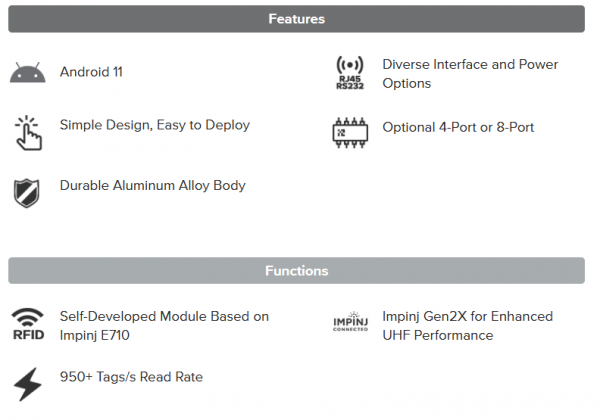Click the RJ45 RS232 interface icon
This screenshot has width=600, height=420.
point(349,73)
